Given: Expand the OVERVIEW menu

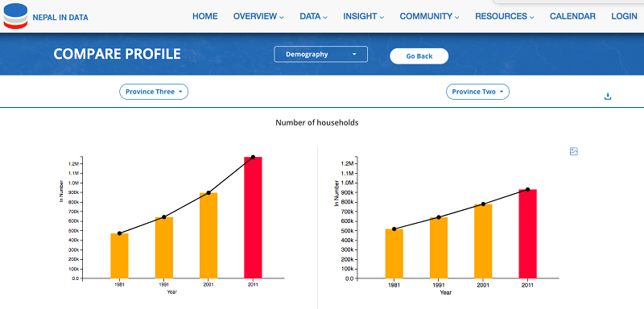Looking at the screenshot, I should point(258,16).
